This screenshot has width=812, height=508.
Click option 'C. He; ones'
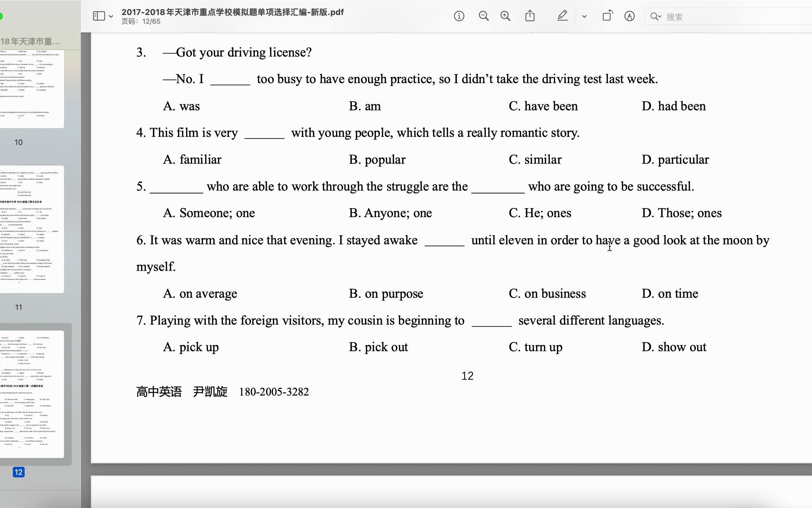(x=540, y=213)
